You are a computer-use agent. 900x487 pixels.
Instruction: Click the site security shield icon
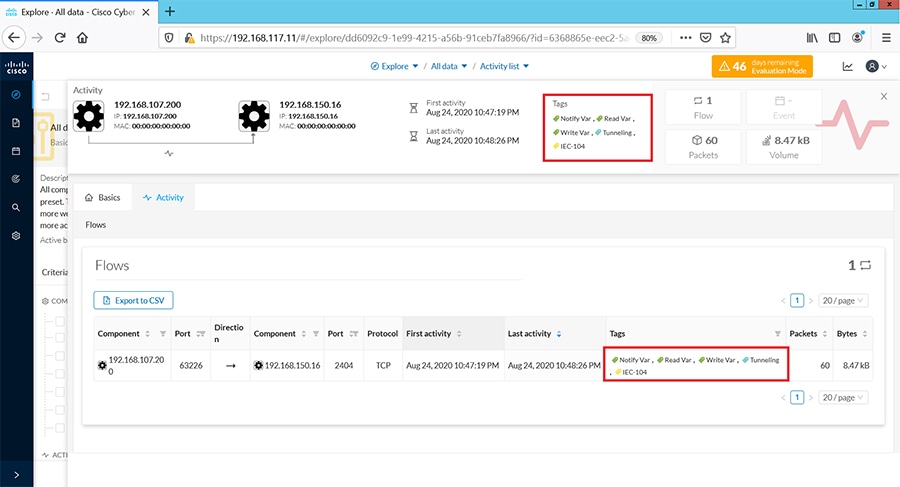[x=169, y=38]
